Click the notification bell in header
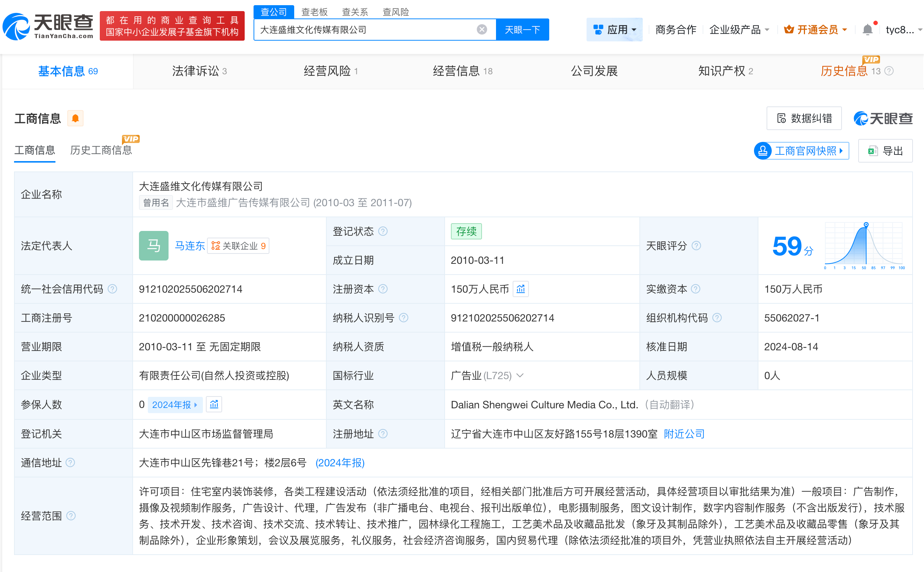 867,30
